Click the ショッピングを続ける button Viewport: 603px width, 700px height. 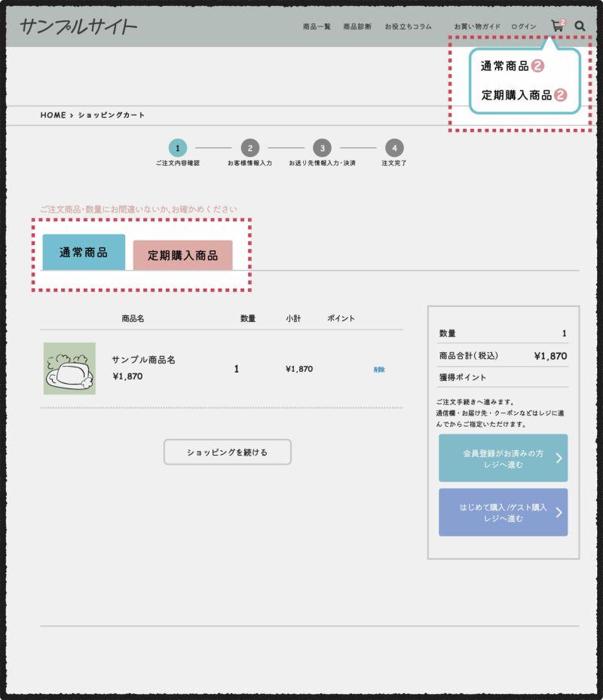tap(228, 451)
